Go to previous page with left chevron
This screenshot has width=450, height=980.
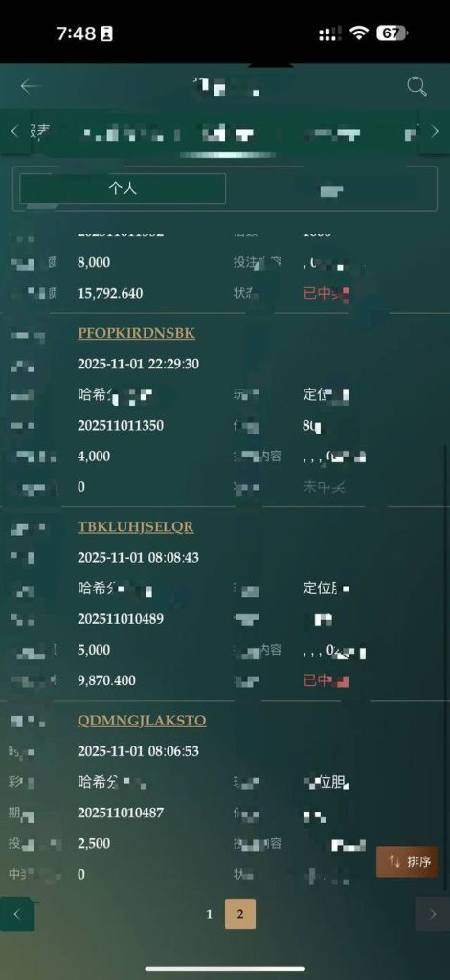(x=17, y=914)
